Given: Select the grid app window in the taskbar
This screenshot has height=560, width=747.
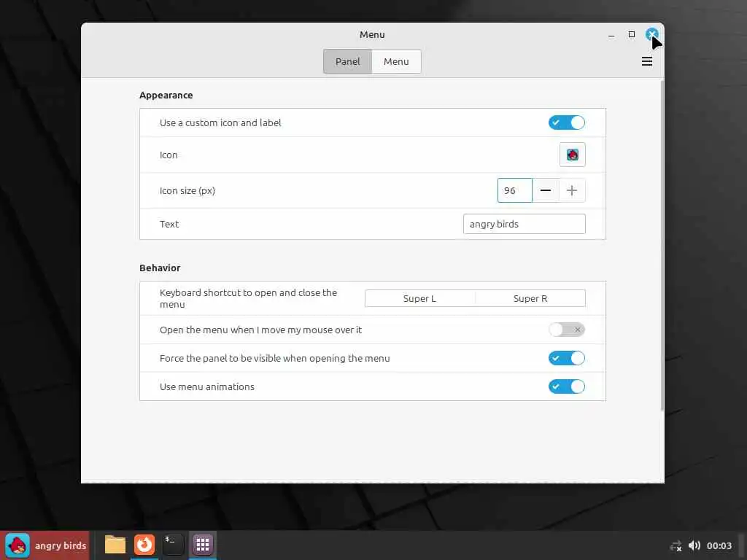Looking at the screenshot, I should click(x=203, y=545).
